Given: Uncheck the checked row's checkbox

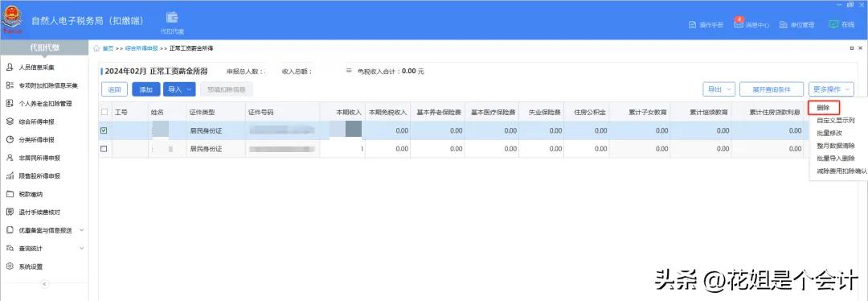Looking at the screenshot, I should coord(104,131).
